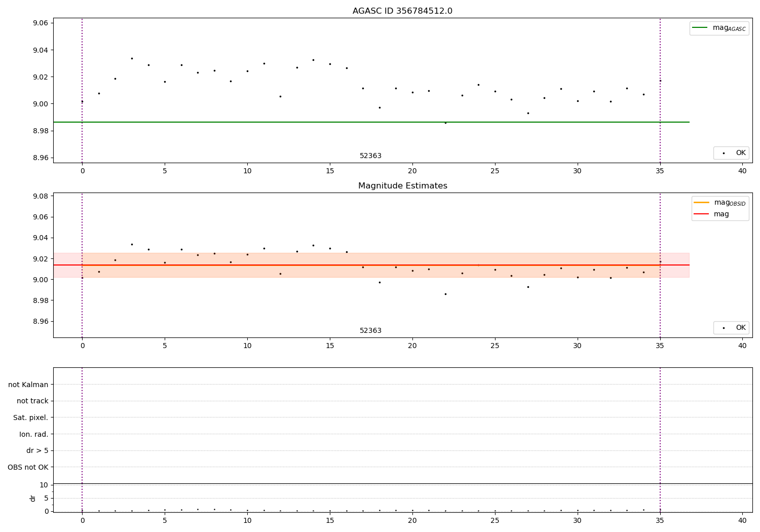This screenshot has height=532, width=760.
Task: Click the x-tick label '40' under the bottom plot
Action: pyautogui.click(x=742, y=521)
